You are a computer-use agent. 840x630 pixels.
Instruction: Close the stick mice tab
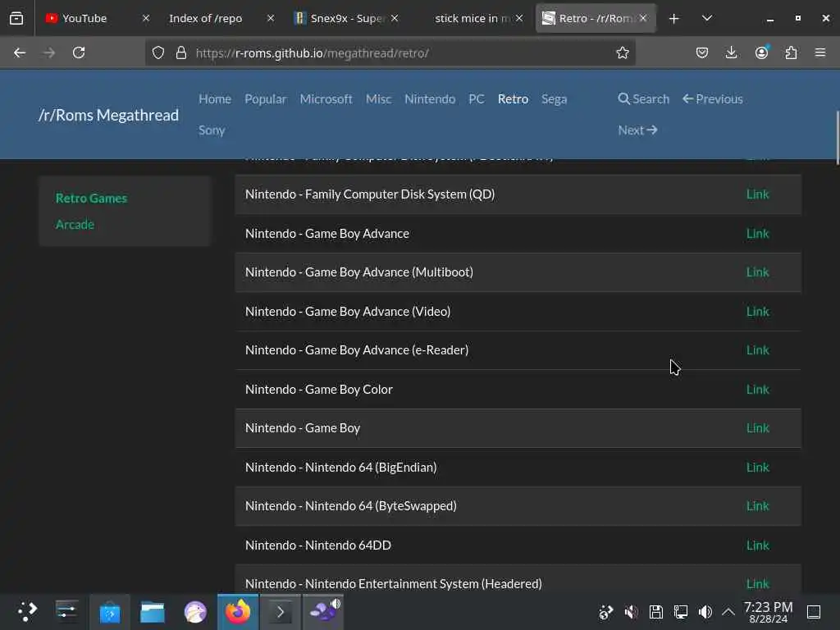(519, 18)
